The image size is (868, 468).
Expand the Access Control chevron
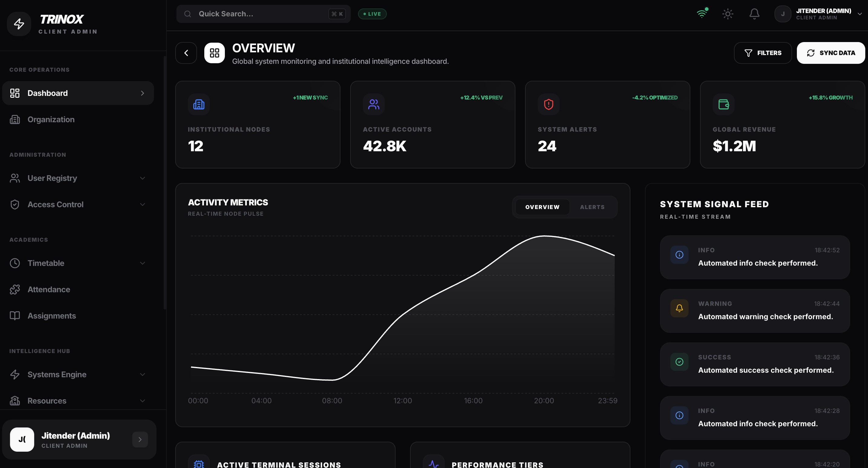point(142,204)
